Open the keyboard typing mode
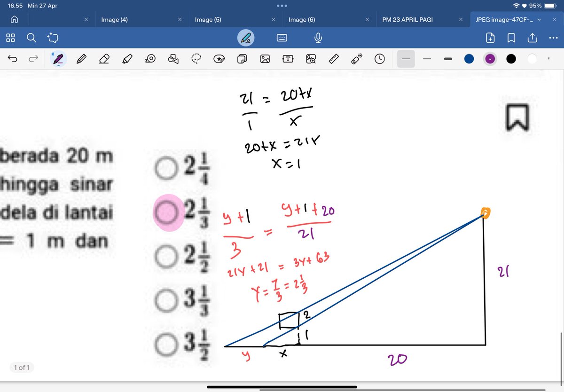The width and height of the screenshot is (564, 392). [282, 38]
